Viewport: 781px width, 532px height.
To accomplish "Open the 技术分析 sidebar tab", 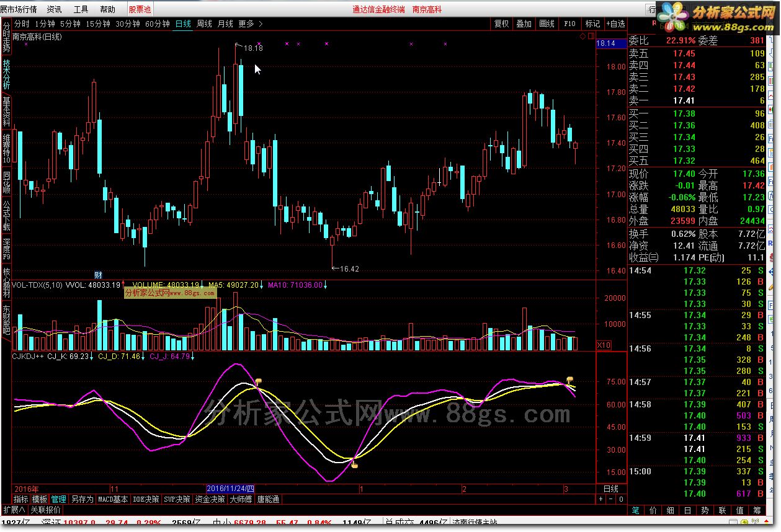I will coord(6,74).
